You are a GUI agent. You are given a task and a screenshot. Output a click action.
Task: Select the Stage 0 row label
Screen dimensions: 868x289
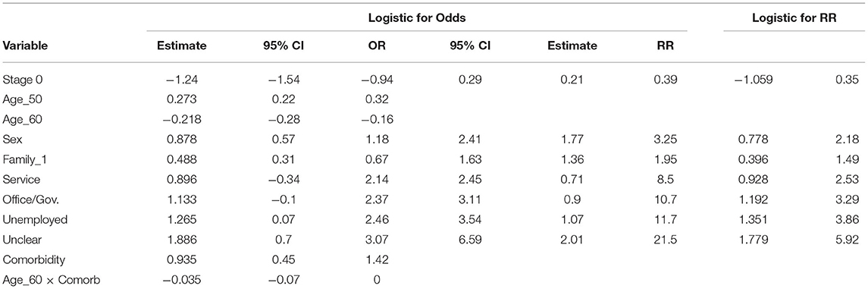click(x=24, y=80)
